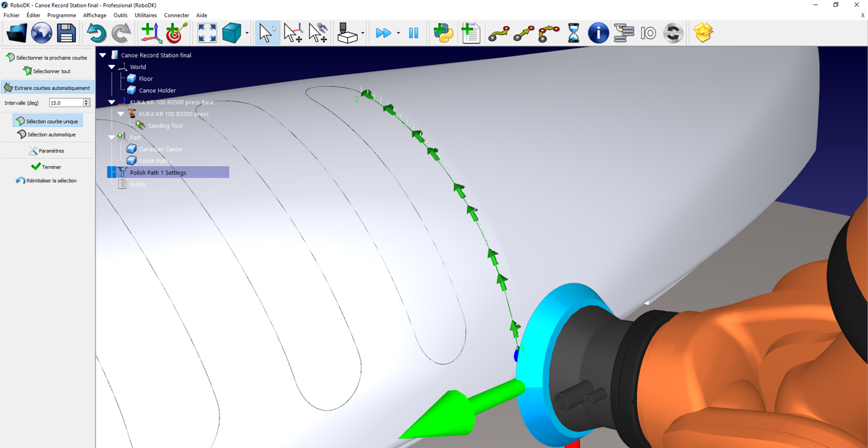Screen dimensions: 868x448
Task: Redo the last action
Action: [x=121, y=33]
